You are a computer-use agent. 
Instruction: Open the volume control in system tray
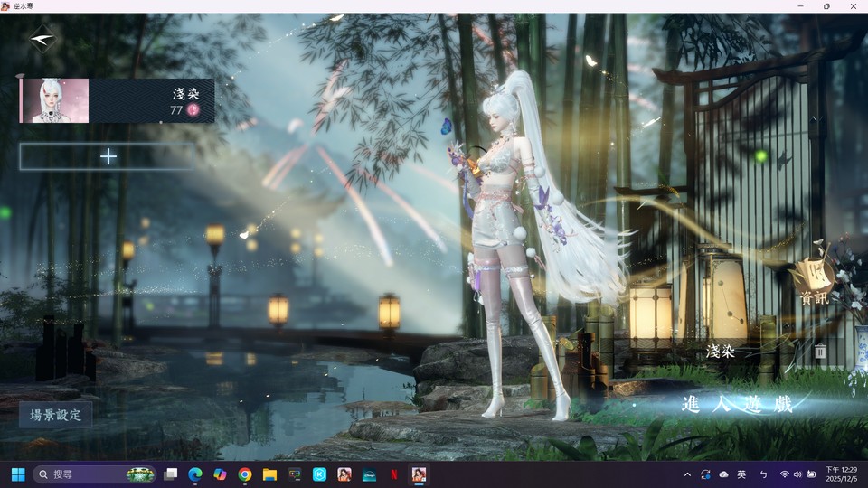[x=798, y=474]
